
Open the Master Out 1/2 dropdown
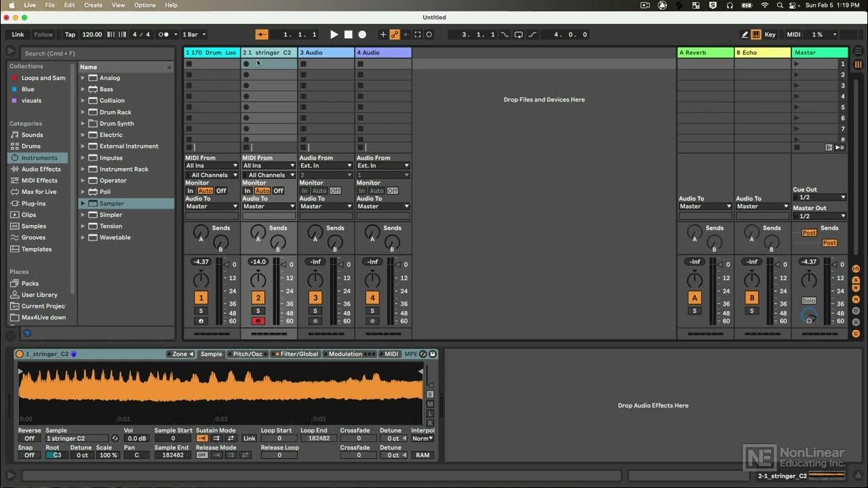(820, 216)
